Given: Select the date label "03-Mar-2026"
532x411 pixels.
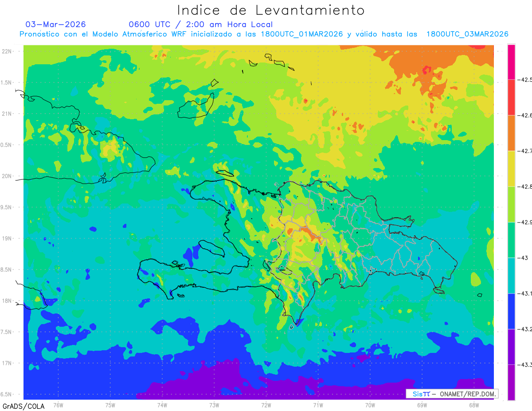Looking at the screenshot, I should tap(56, 24).
